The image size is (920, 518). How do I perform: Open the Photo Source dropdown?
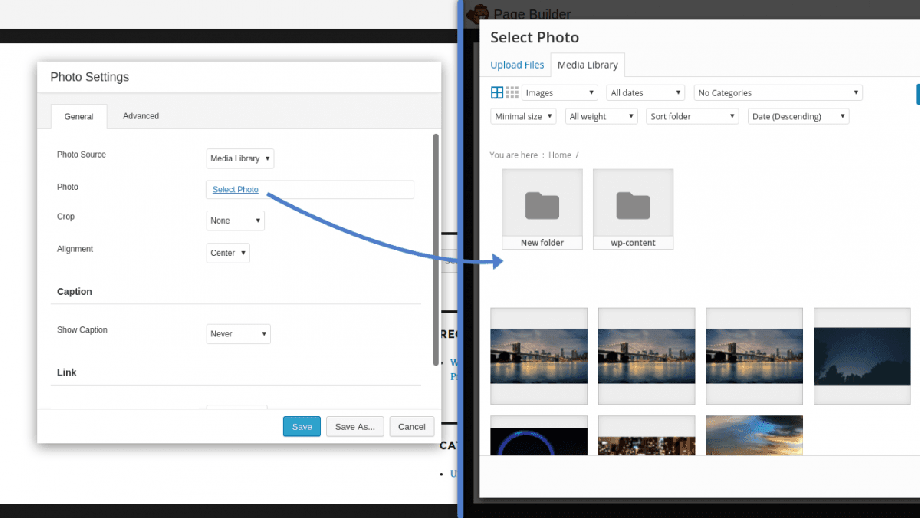[240, 158]
